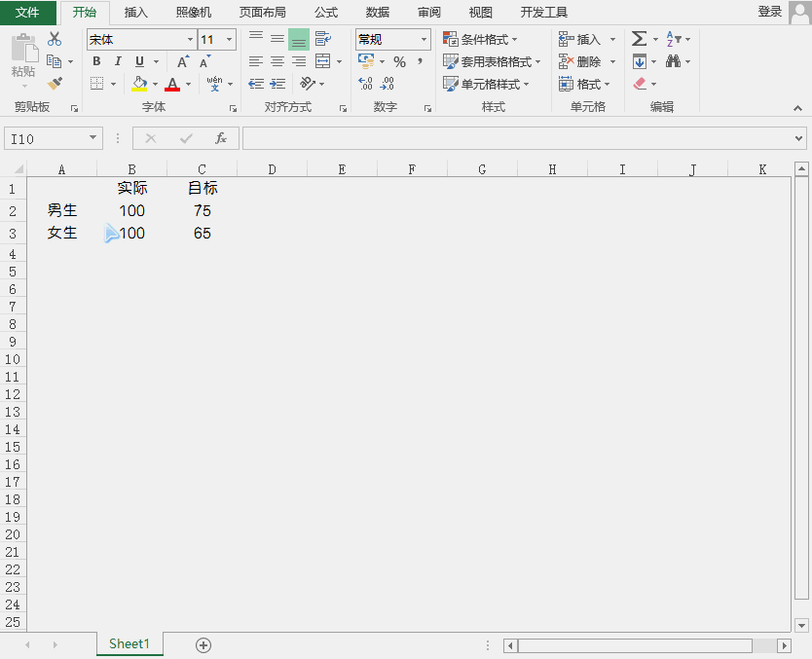Image resolution: width=812 pixels, height=659 pixels.
Task: Decrease font size with smaller A icon
Action: [205, 61]
